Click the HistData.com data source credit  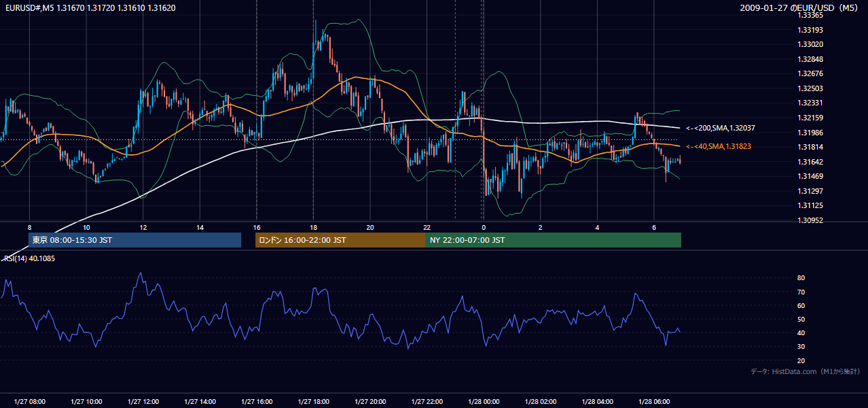[806, 371]
